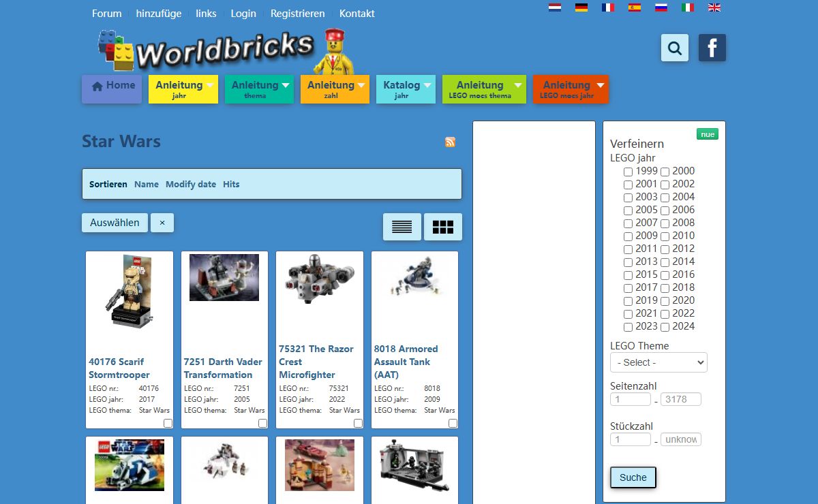
Task: Open 75321 The Razor Crest Microfighter link
Action: click(316, 362)
